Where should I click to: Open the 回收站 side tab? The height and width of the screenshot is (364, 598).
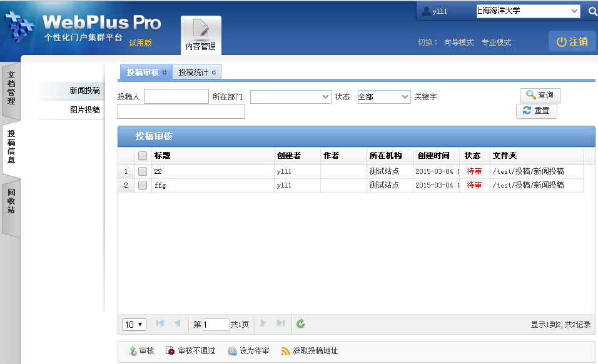[x=11, y=203]
